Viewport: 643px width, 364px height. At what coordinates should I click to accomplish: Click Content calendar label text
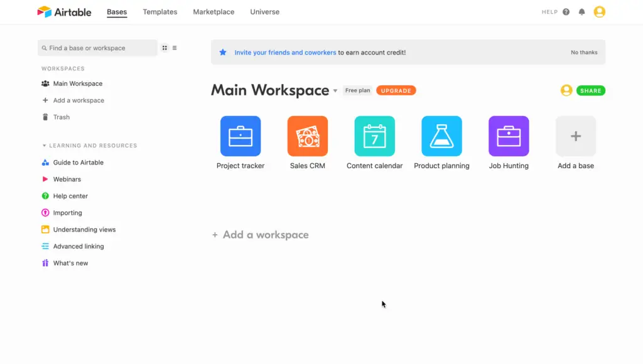374,166
